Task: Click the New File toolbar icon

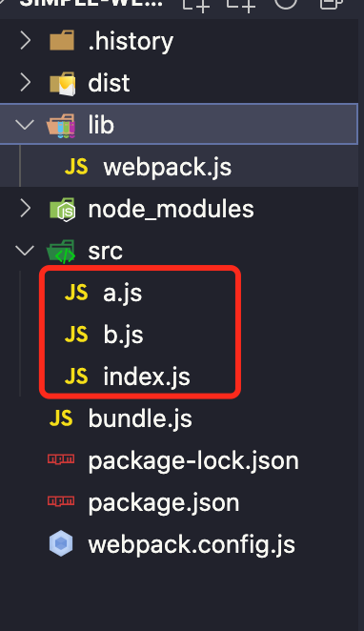Action: tap(196, 4)
